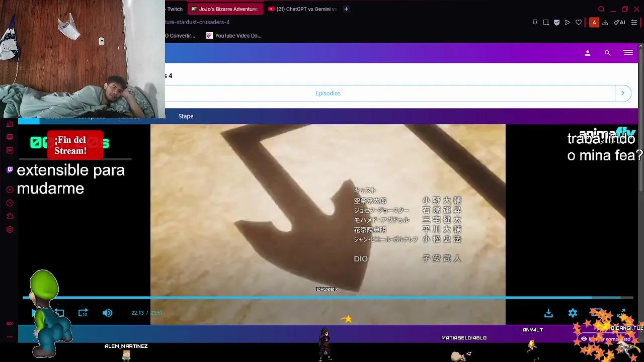Open the Easy Setup sliders icon
644x362 pixels.
point(634,22)
